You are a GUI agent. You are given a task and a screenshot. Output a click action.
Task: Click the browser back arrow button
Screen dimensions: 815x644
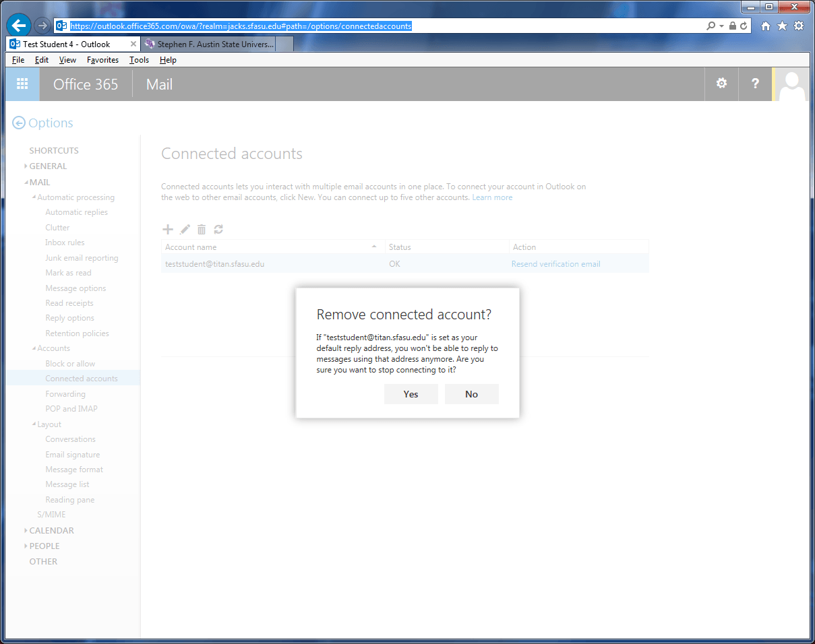coord(19,26)
